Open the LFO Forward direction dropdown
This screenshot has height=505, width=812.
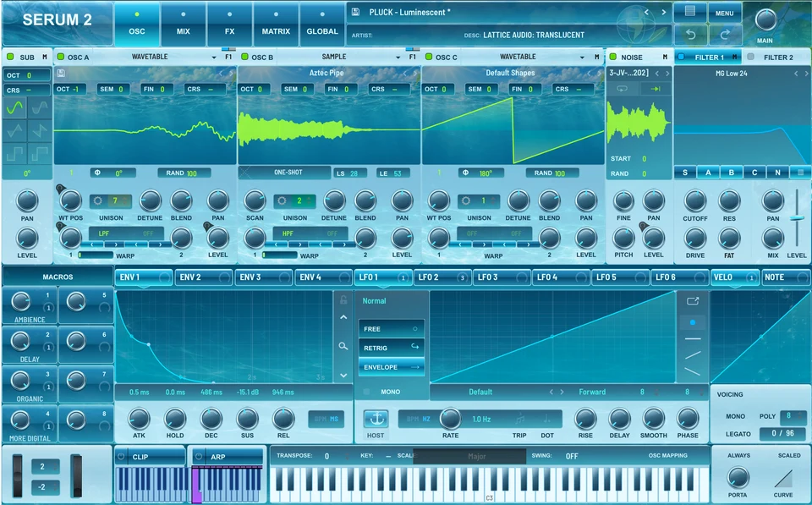coord(592,392)
